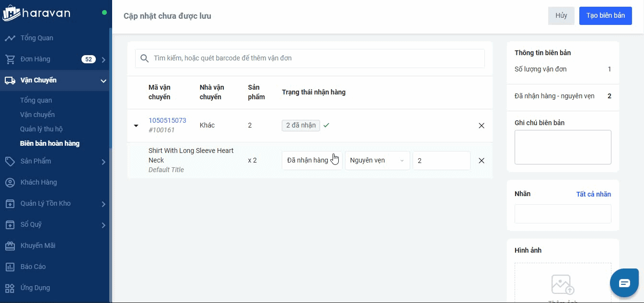Remove the Shirt product line with X
644x303 pixels.
(482, 161)
